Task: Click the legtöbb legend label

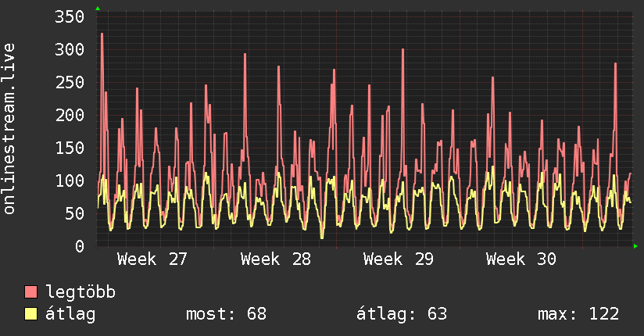Action: pos(80,292)
